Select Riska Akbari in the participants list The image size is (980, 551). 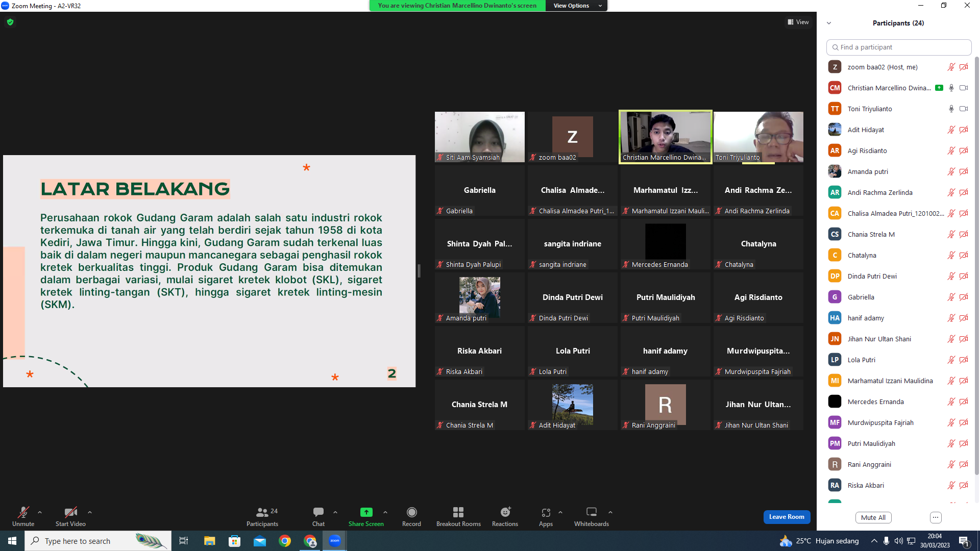[899, 485]
